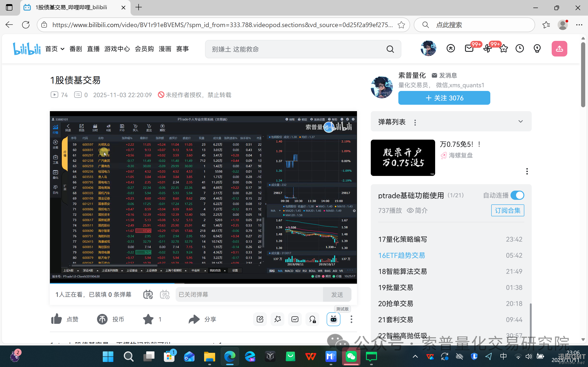Screen dimensions: 588x367
Task: Select 直播 in the bilibili navigation bar
Action: (x=93, y=49)
